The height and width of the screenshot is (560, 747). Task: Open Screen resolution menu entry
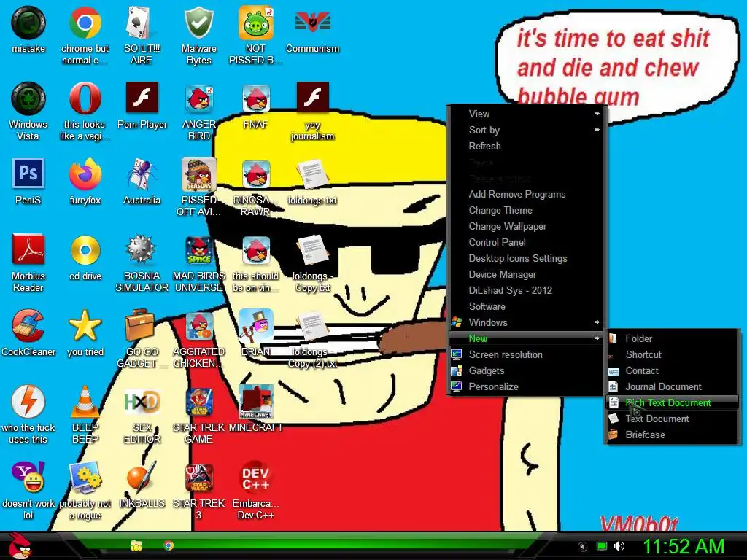(x=527, y=355)
